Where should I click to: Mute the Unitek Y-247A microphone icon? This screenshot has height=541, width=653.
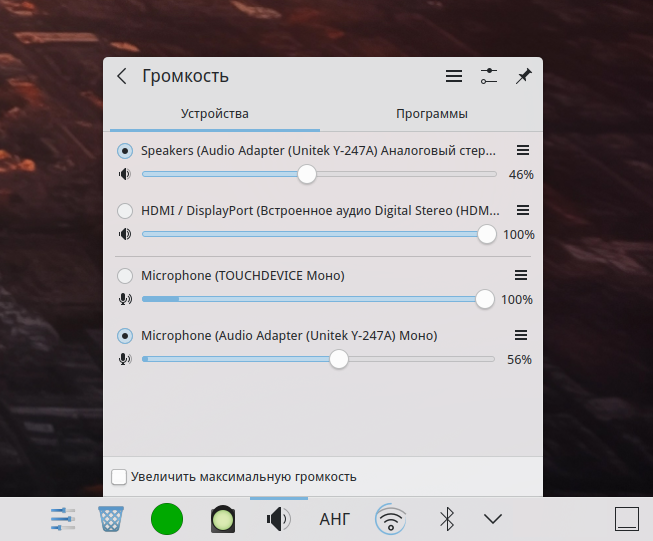click(x=124, y=359)
